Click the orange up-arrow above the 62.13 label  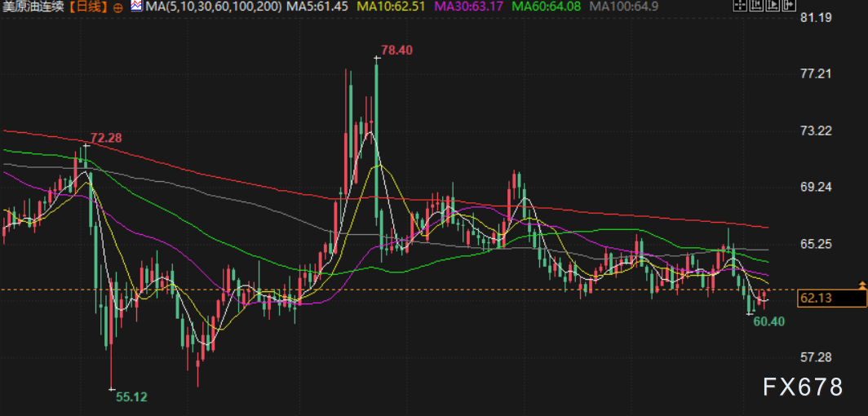862,284
